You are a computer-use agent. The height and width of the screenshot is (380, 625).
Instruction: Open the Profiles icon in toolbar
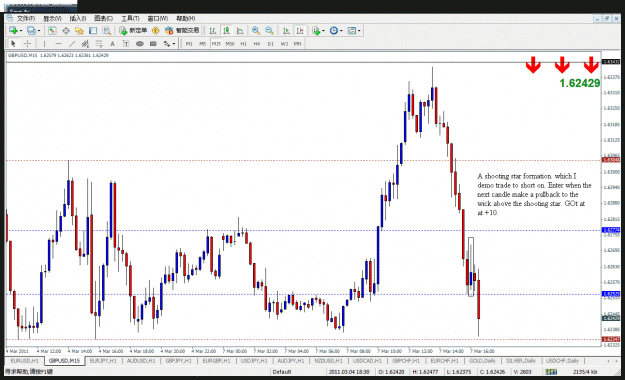coord(31,30)
